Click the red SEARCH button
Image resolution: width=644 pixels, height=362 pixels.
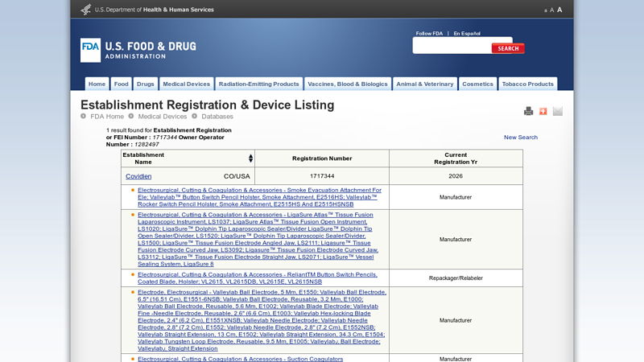508,48
